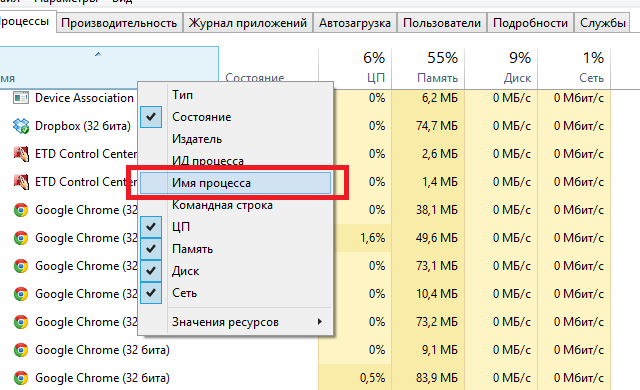Click the 1,6% CPU value
640x390 pixels.
(x=373, y=238)
